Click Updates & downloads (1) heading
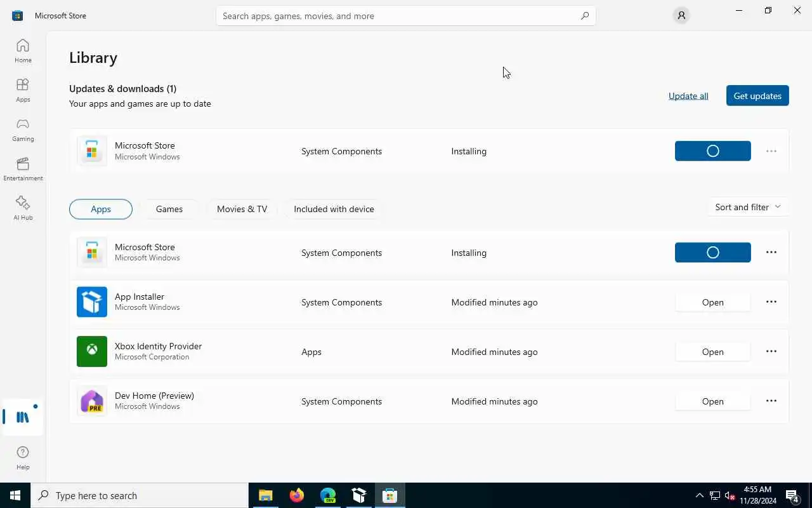 pos(122,88)
